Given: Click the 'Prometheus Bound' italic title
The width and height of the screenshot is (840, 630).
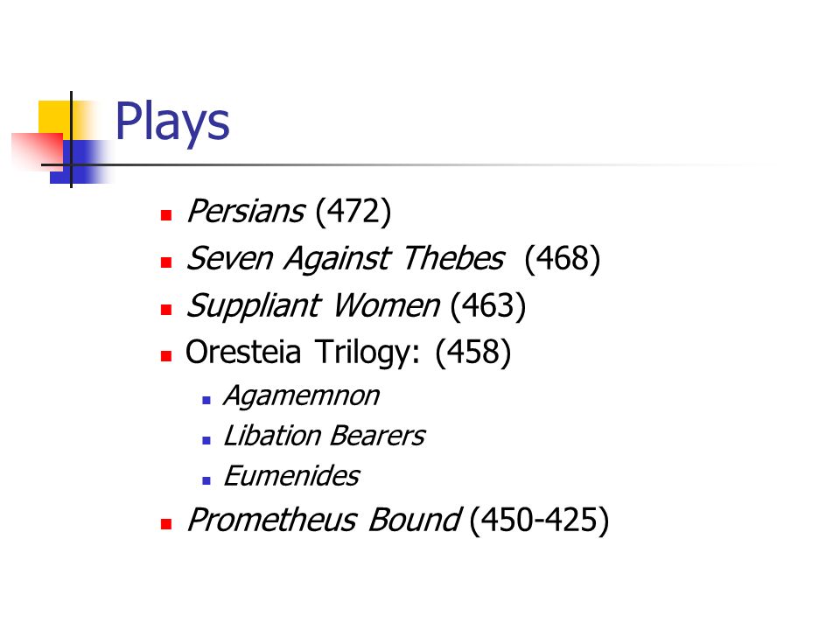Looking at the screenshot, I should (324, 520).
